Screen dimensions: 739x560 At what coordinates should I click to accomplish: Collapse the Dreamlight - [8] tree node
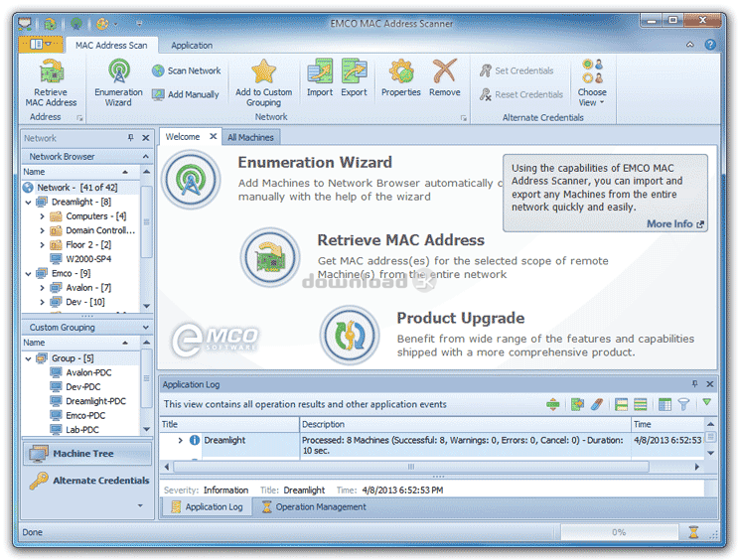coord(28,202)
